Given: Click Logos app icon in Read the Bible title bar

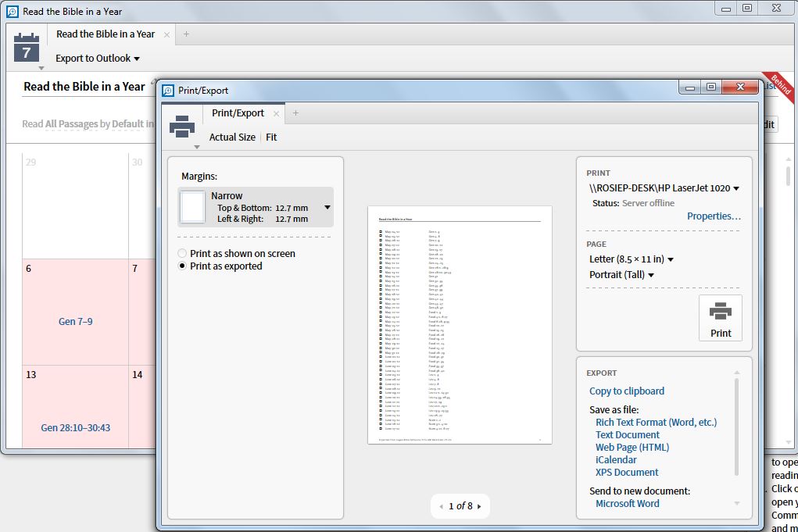Looking at the screenshot, I should (x=13, y=11).
